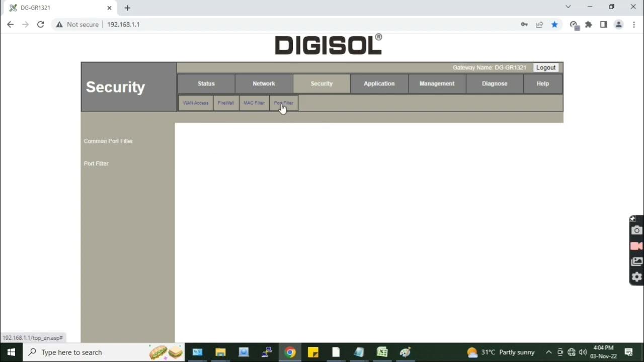Viewport: 644px width, 362px height.
Task: Go back with the browser back arrow
Action: pyautogui.click(x=11, y=24)
